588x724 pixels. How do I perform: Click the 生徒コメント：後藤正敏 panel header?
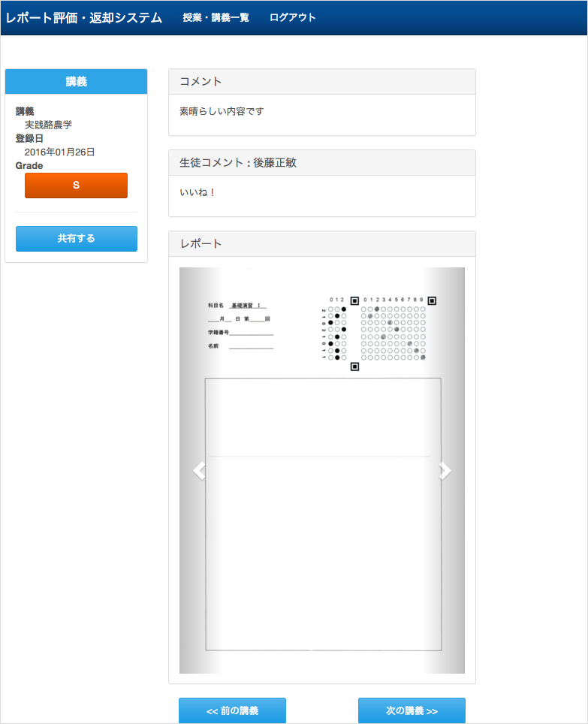coord(321,163)
